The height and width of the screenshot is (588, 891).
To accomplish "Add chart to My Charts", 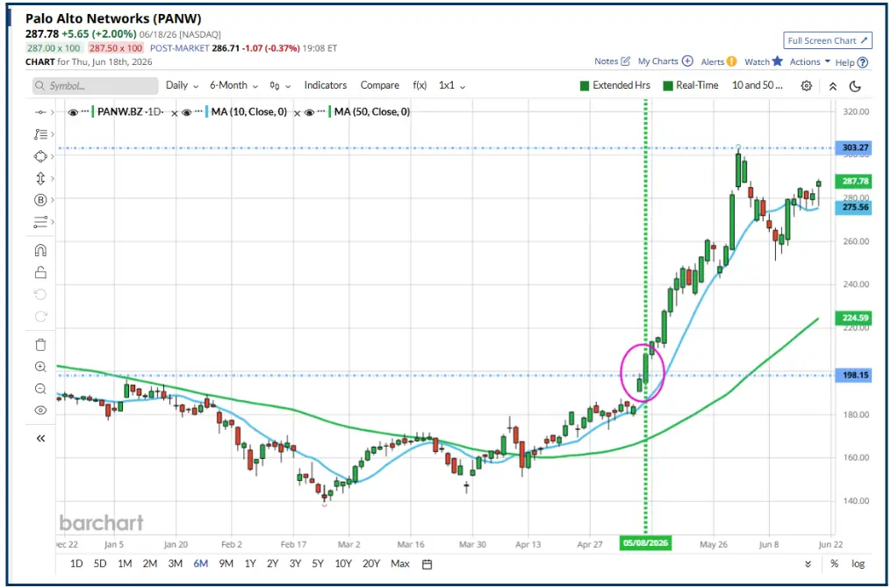I will pos(665,61).
